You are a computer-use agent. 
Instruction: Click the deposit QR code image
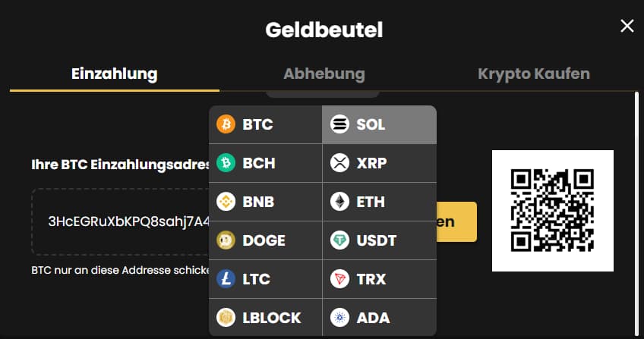(x=552, y=211)
